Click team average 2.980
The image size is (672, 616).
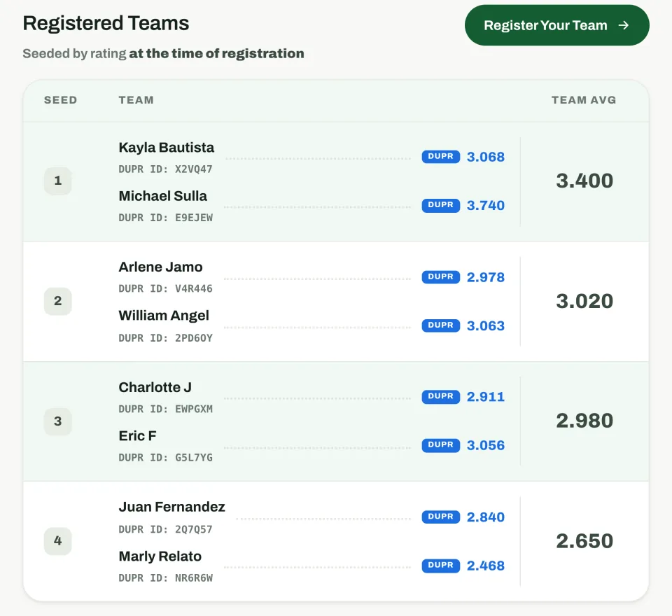pyautogui.click(x=584, y=421)
